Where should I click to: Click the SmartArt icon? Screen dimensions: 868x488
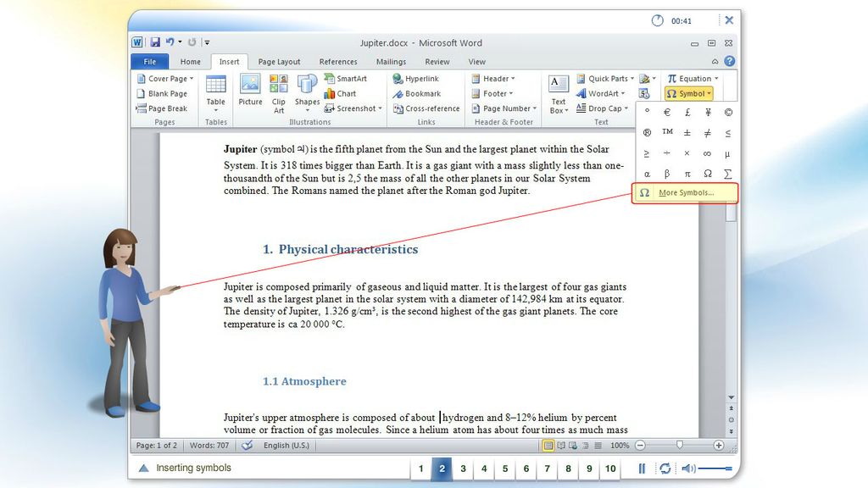(330, 79)
